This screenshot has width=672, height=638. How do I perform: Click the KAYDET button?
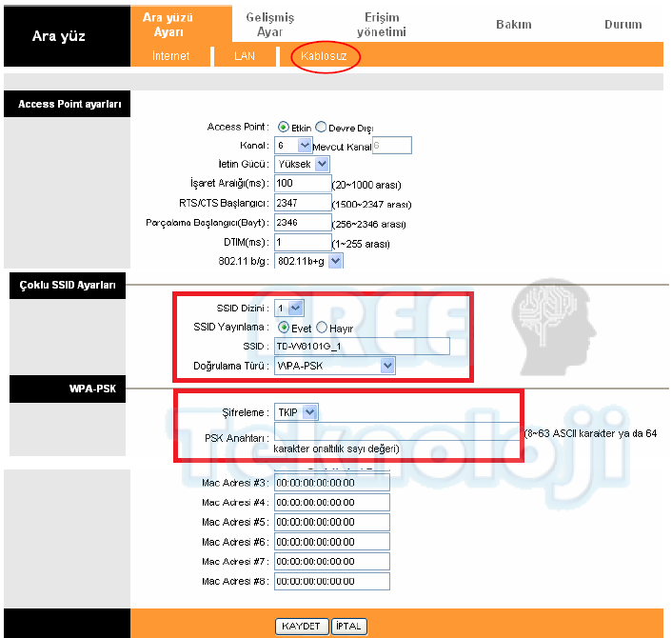(x=301, y=627)
